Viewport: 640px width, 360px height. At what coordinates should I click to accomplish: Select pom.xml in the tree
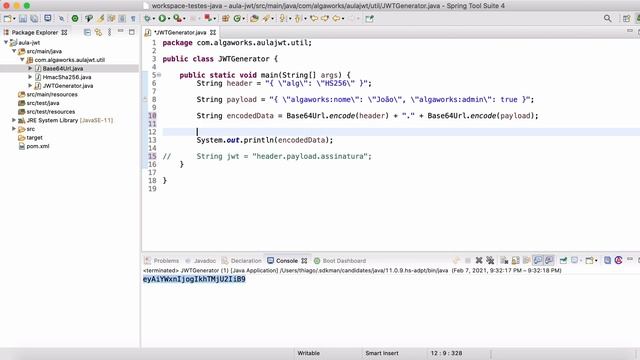pos(38,146)
